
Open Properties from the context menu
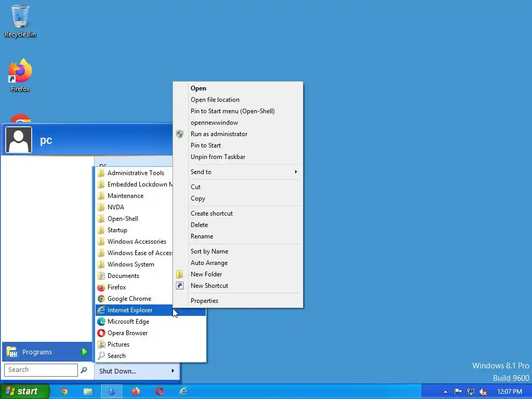238,301
